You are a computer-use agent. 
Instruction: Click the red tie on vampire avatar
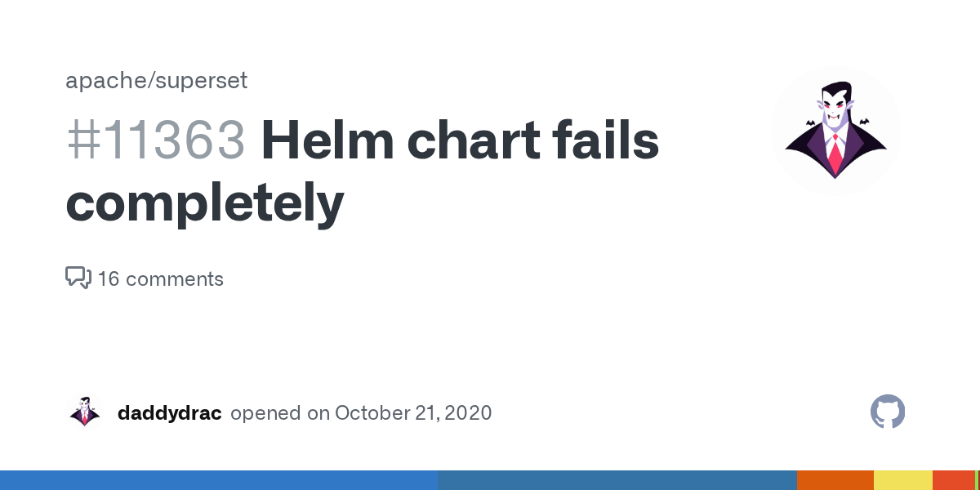835,153
